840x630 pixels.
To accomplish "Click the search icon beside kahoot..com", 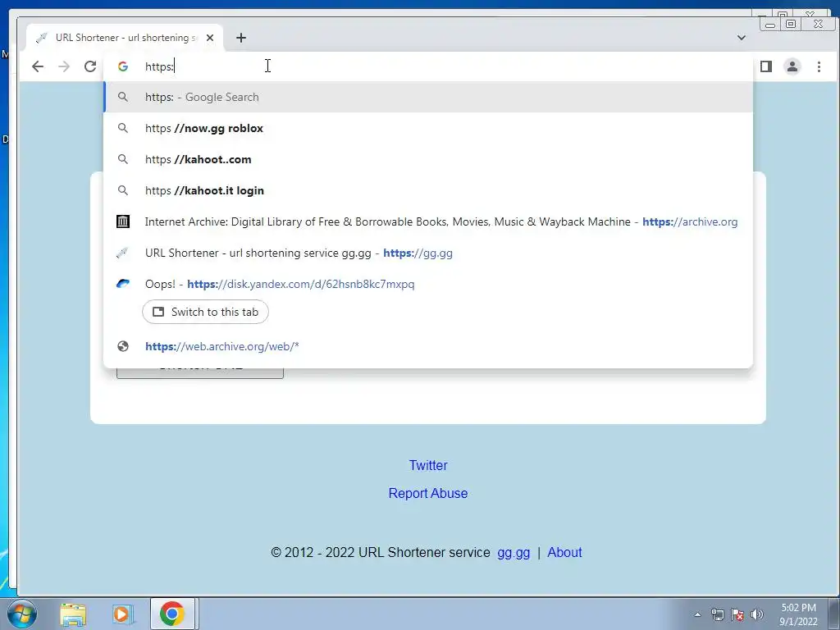I will pyautogui.click(x=123, y=159).
